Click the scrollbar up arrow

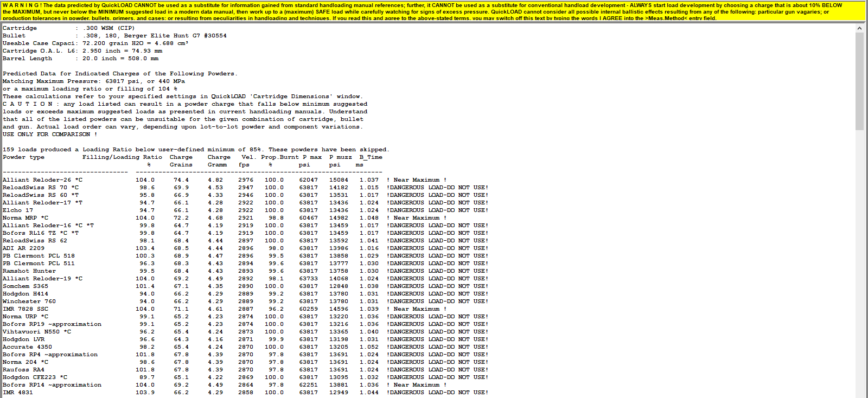tap(859, 28)
